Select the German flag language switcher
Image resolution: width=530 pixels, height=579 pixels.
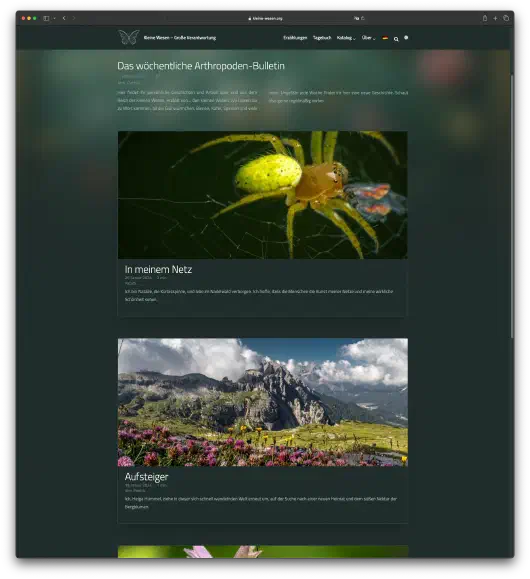tap(385, 38)
